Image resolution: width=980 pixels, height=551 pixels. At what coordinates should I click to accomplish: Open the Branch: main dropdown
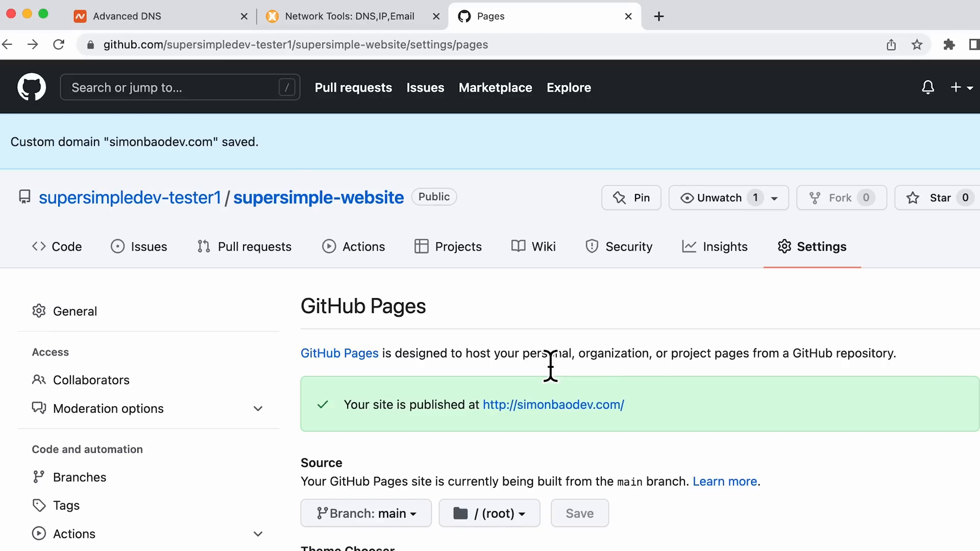tap(366, 513)
